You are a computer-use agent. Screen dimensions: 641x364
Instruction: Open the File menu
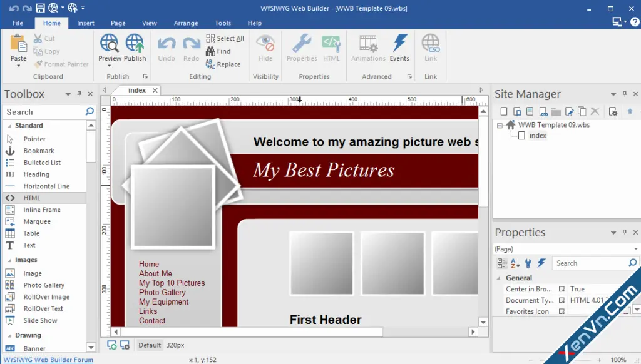coord(18,23)
